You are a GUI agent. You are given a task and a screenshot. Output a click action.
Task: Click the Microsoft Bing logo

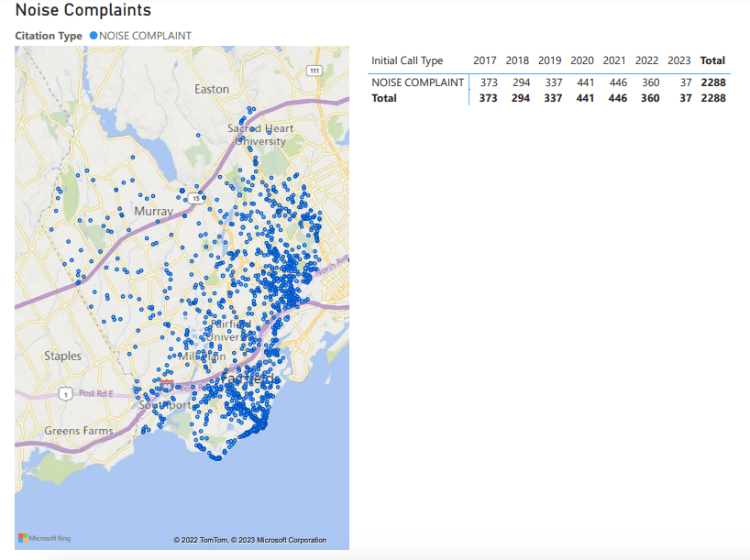tap(45, 538)
